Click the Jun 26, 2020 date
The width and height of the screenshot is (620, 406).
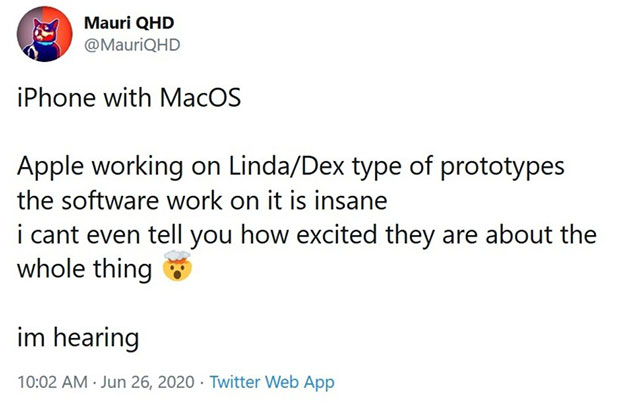coord(145,382)
